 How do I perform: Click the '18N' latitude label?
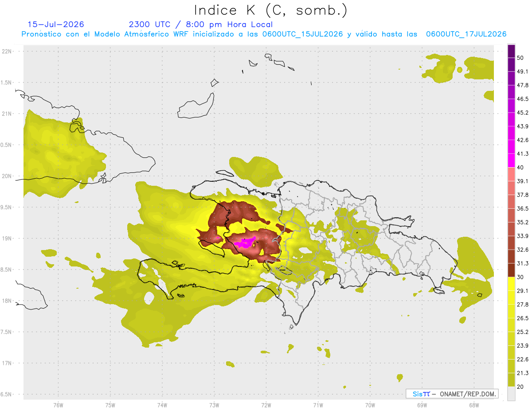coord(7,301)
